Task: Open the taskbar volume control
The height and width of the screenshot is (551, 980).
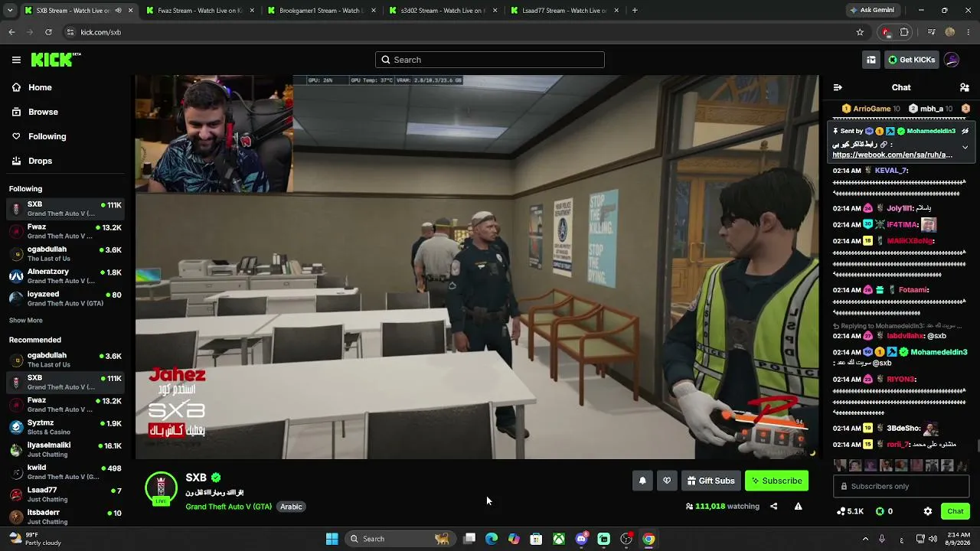Action: point(934,539)
